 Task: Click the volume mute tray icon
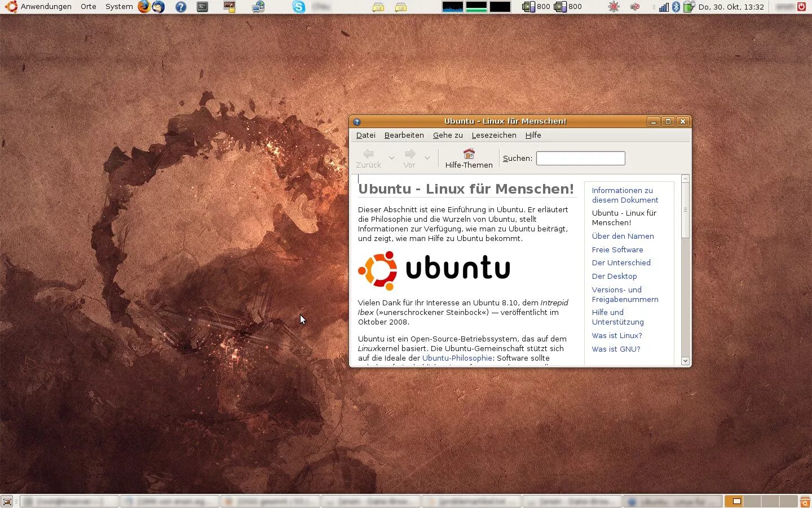635,7
